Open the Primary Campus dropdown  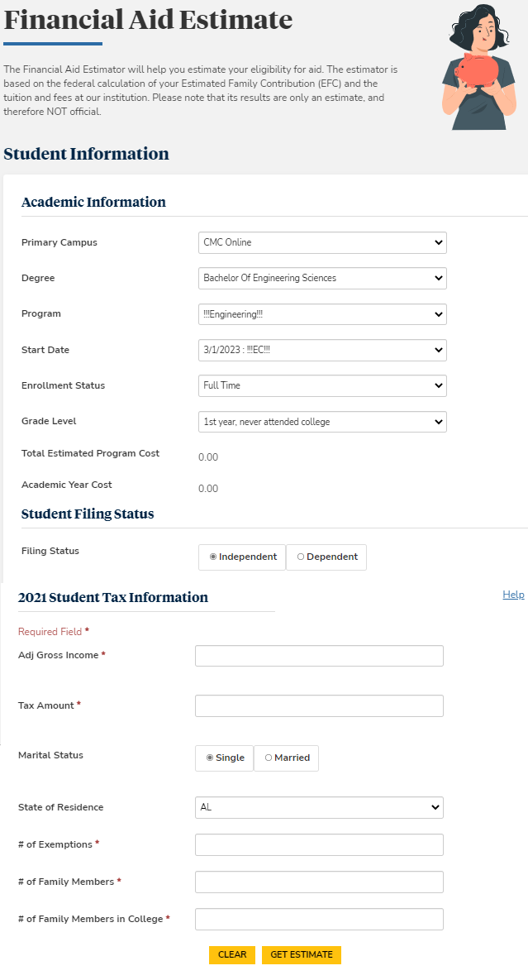(x=321, y=242)
